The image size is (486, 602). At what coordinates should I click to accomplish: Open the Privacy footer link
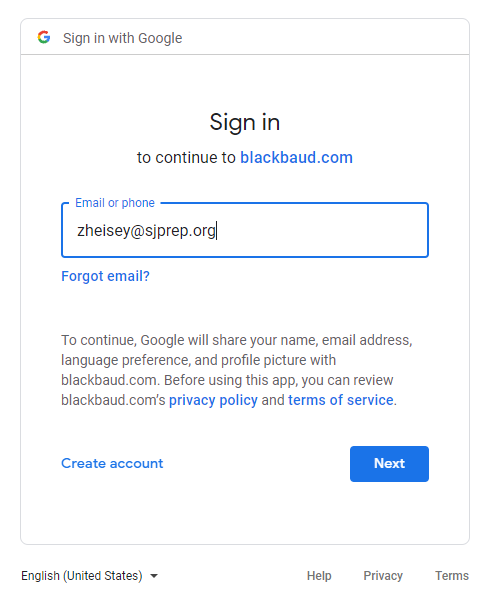pos(383,576)
